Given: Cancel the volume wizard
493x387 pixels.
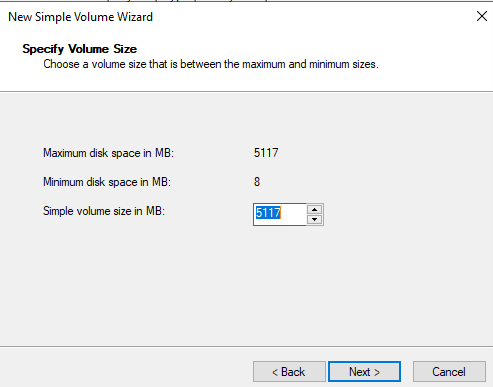Looking at the screenshot, I should point(449,372).
